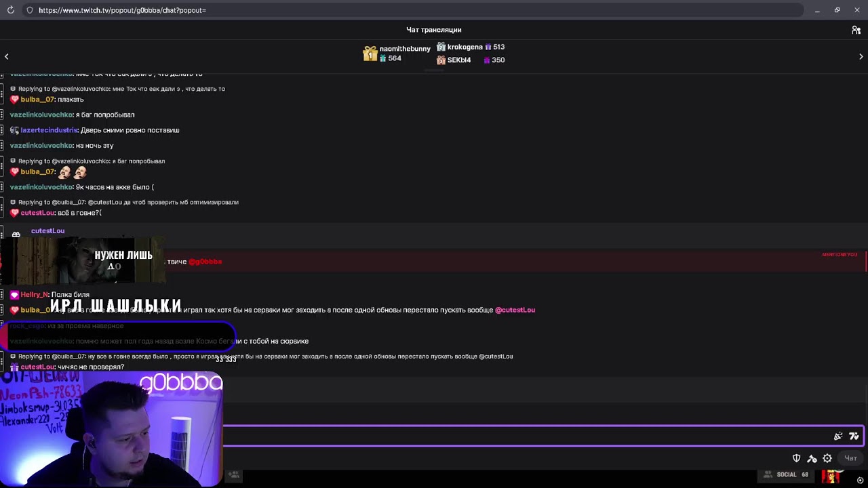Click username lazertecindustris in chat
The width and height of the screenshot is (868, 488).
tap(50, 130)
